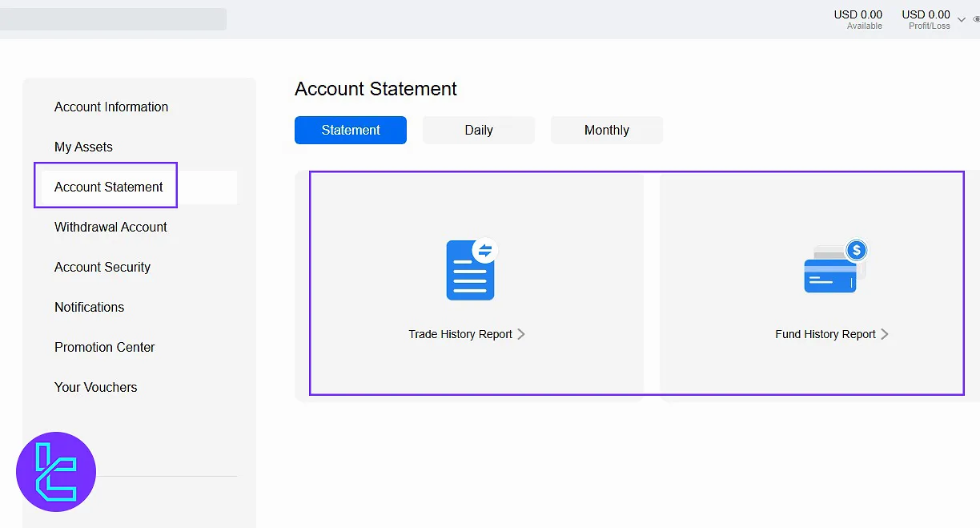Screen dimensions: 980x528
Task: Go to My Assets
Action: (x=83, y=147)
